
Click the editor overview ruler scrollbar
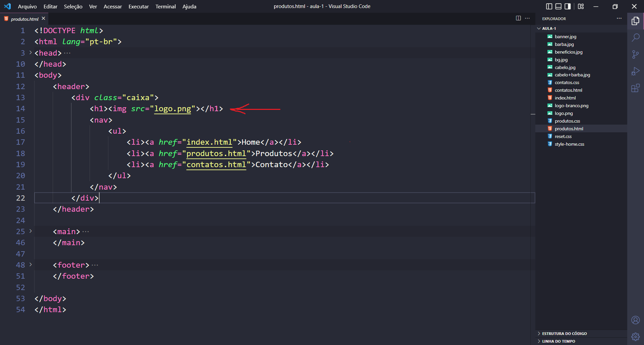(533, 184)
